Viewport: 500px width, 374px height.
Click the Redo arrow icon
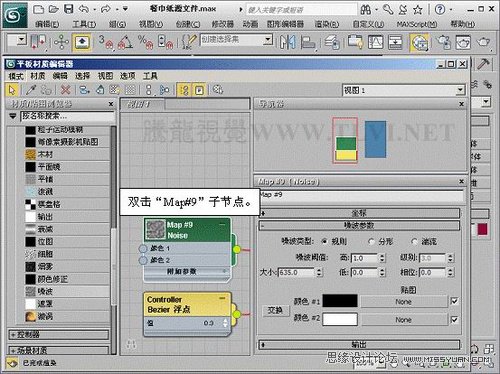[106, 9]
